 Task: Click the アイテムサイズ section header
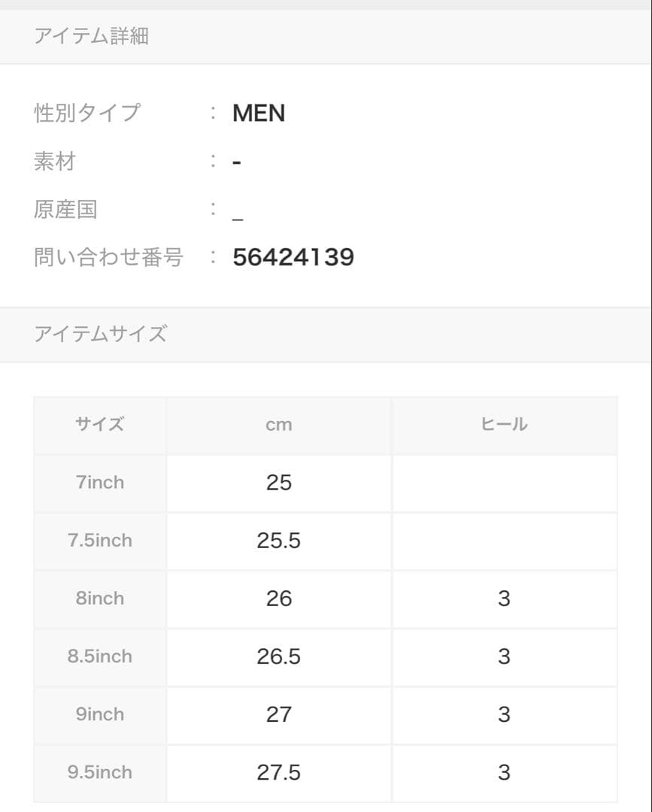pos(100,334)
